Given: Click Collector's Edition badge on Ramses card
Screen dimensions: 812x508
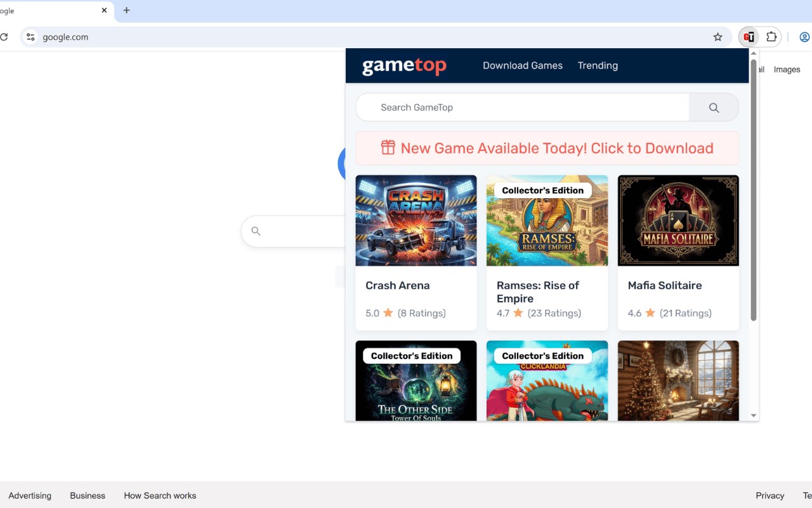Looking at the screenshot, I should (542, 190).
